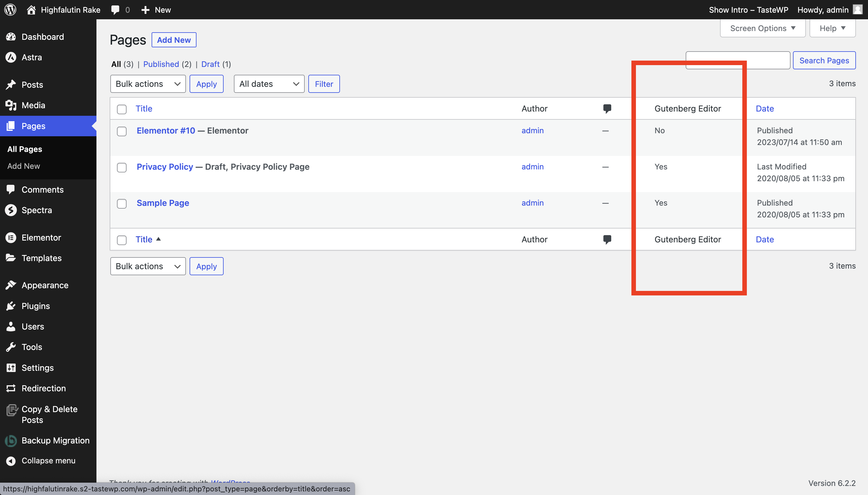868x495 pixels.
Task: Click the Backup Migration icon
Action: tap(11, 441)
